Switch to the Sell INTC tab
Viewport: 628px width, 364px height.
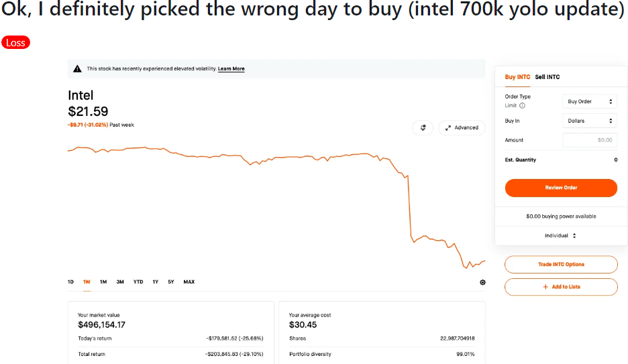[x=547, y=77]
